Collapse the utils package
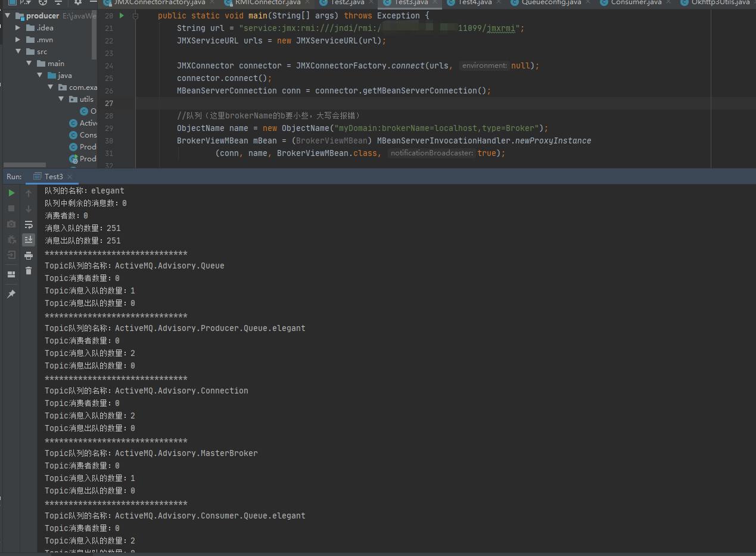This screenshot has height=556, width=756. tap(61, 99)
